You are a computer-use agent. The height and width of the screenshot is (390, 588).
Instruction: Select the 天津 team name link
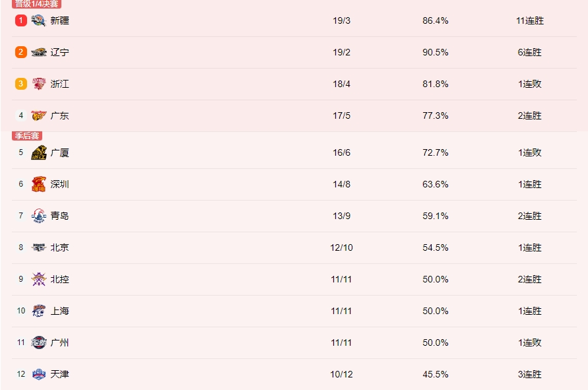click(x=59, y=374)
